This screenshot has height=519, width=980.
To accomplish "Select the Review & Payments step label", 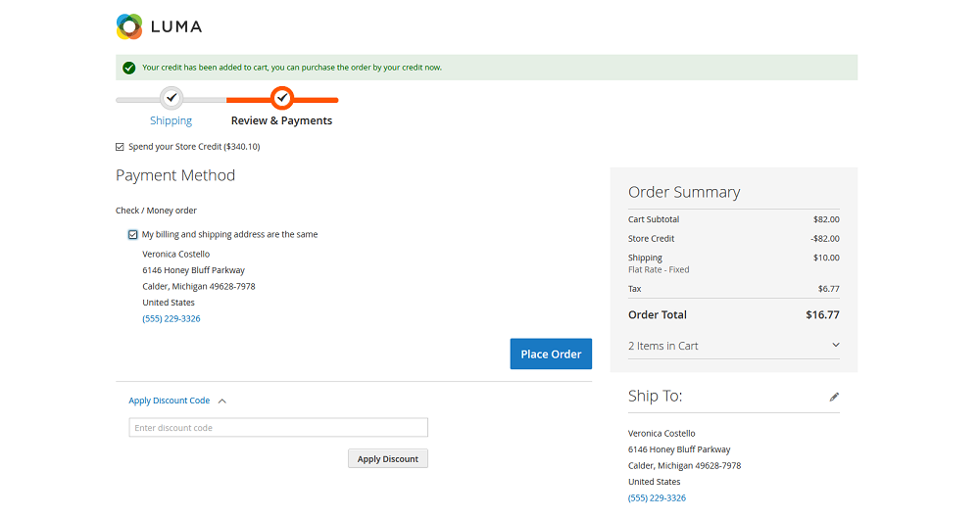I will [281, 121].
